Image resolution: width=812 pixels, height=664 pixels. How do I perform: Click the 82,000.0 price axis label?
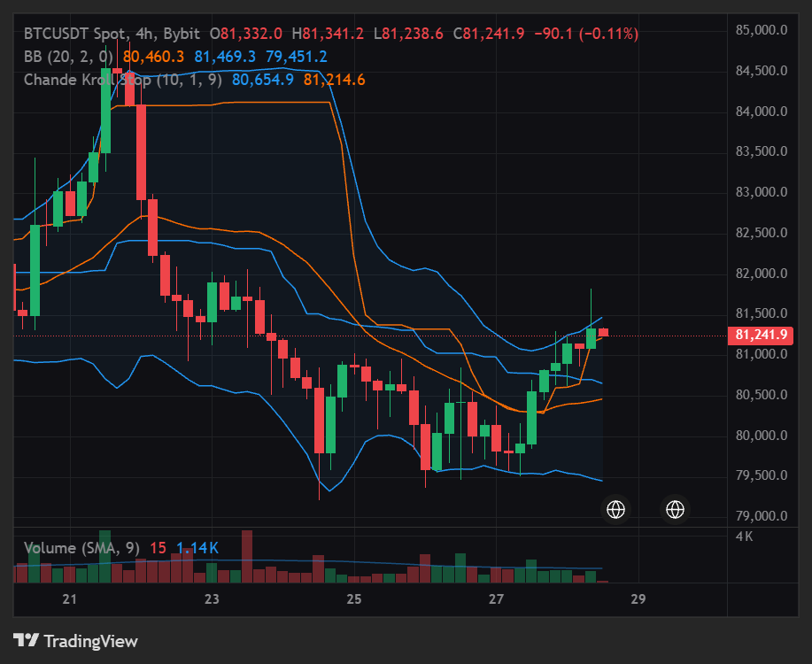(x=762, y=274)
